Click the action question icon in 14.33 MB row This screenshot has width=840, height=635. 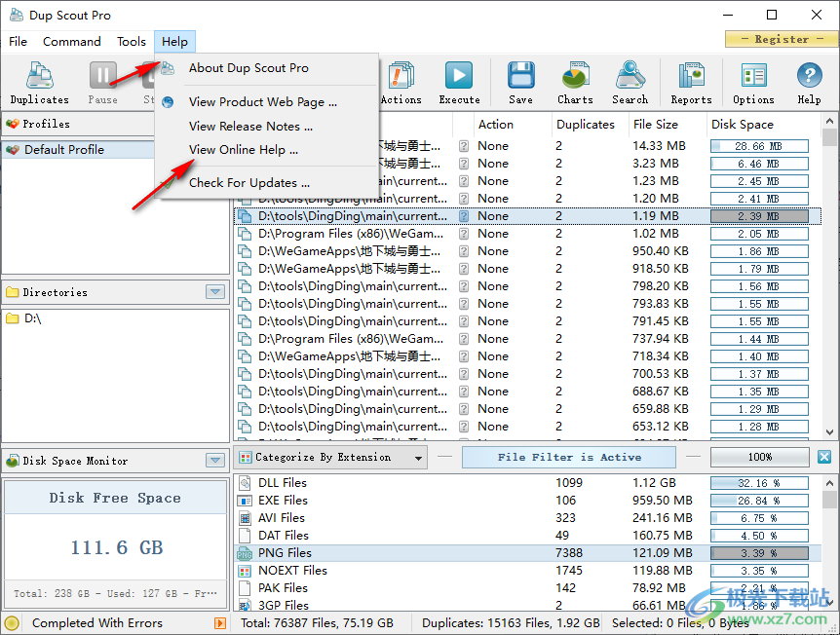coord(464,146)
